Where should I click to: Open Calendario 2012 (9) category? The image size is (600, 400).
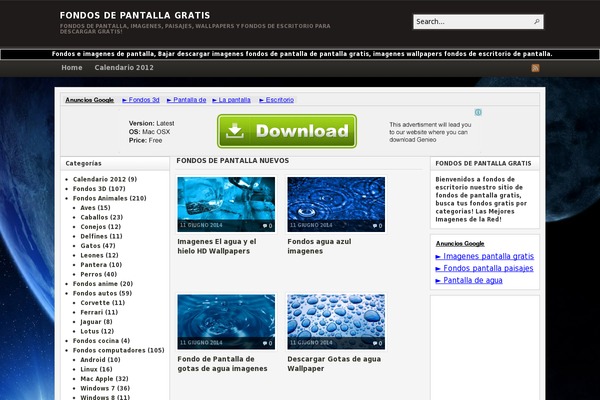(105, 179)
